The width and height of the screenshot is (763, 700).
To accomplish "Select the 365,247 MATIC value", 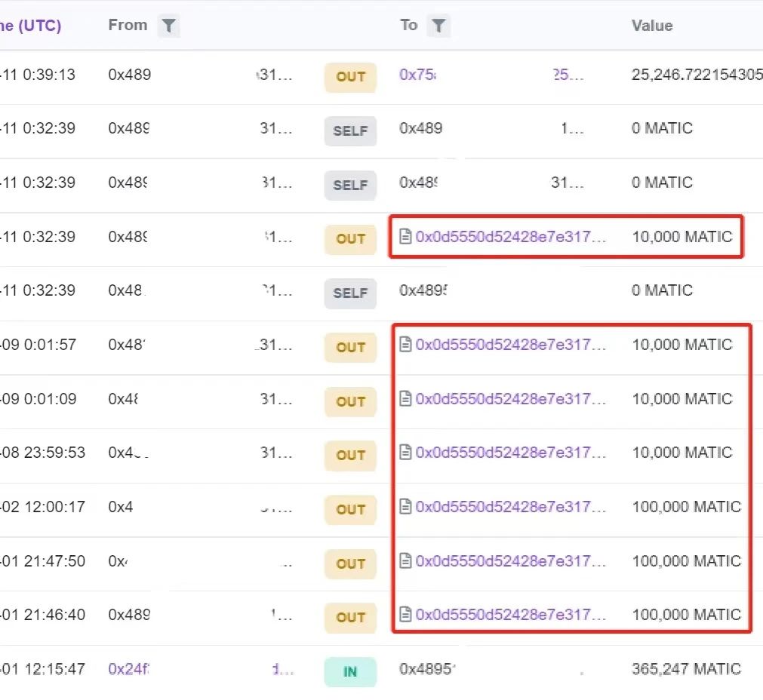I will [x=686, y=669].
